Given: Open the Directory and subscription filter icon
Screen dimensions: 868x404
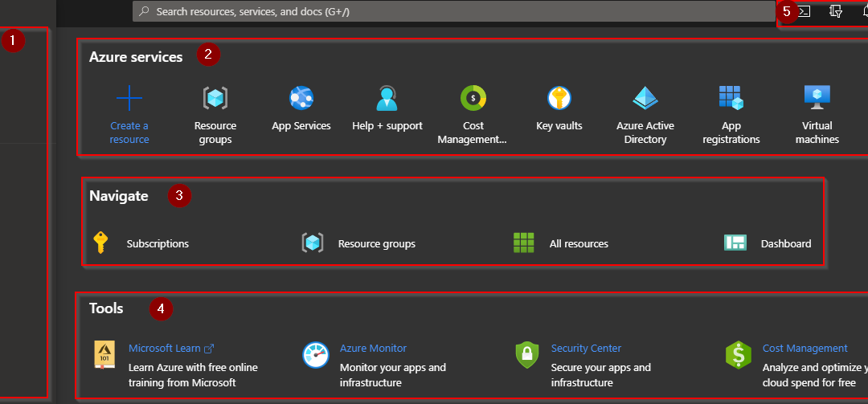Looking at the screenshot, I should [835, 11].
